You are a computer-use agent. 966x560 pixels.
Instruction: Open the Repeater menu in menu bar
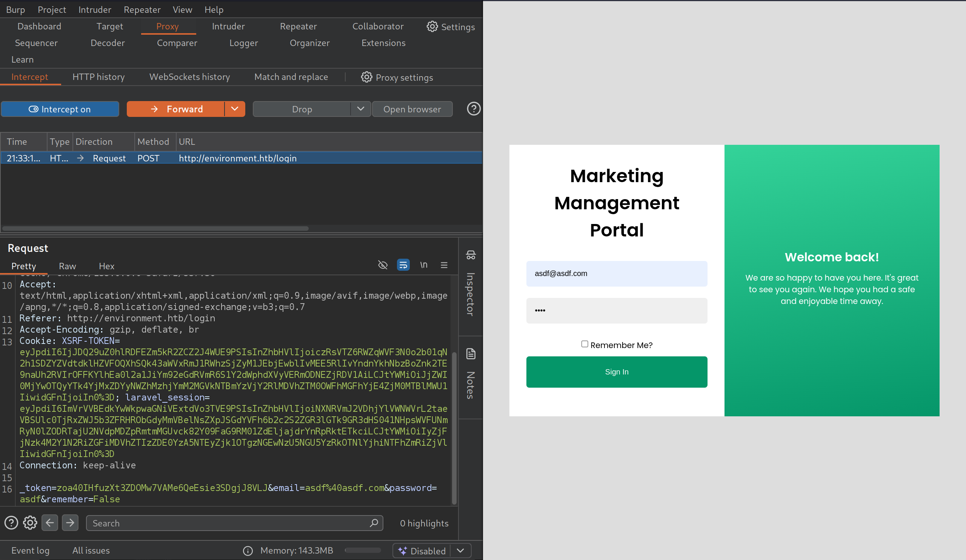(x=142, y=9)
